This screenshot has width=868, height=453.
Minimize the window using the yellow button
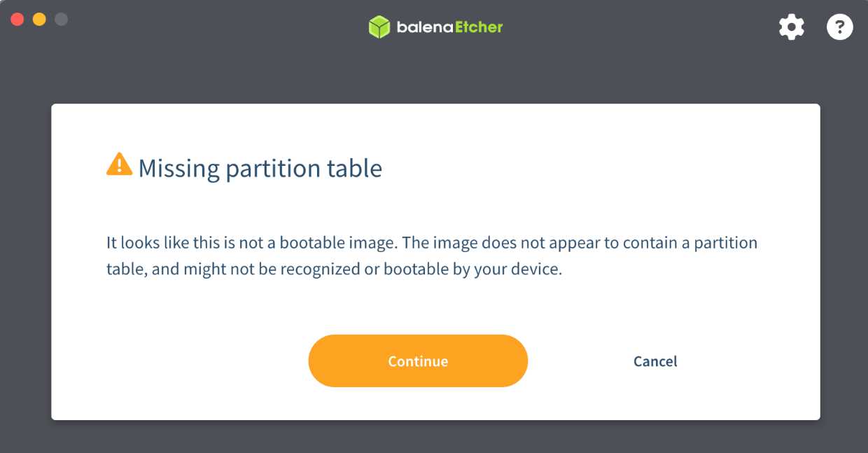[x=39, y=19]
